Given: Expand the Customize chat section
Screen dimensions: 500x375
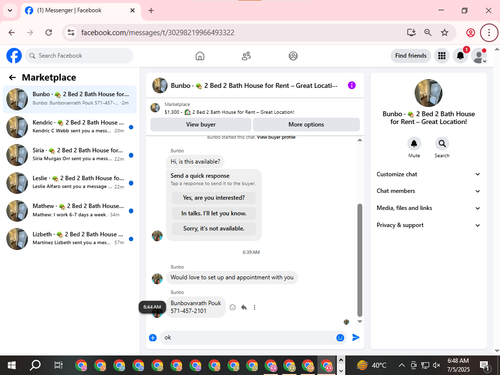Looking at the screenshot, I should pos(428,174).
